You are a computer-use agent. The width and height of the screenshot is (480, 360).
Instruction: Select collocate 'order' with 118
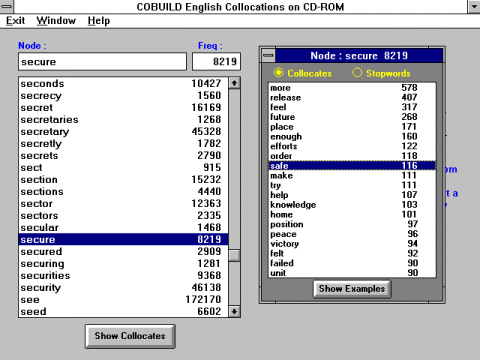pos(352,156)
